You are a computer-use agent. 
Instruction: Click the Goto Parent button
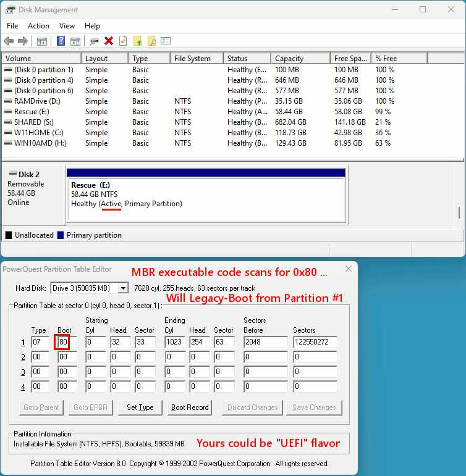pyautogui.click(x=41, y=407)
